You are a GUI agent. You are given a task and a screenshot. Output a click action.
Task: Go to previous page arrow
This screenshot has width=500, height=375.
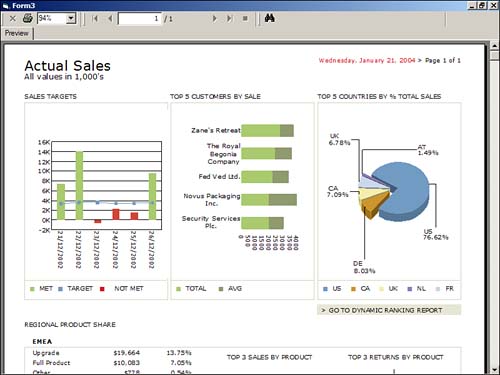point(110,19)
